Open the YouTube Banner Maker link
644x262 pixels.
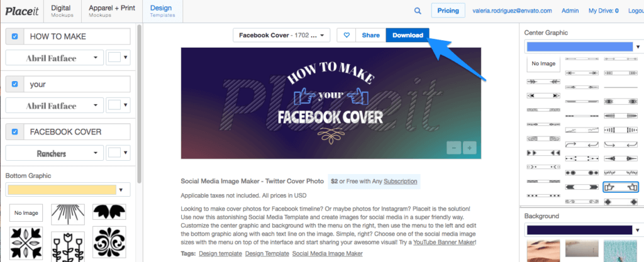click(x=444, y=243)
